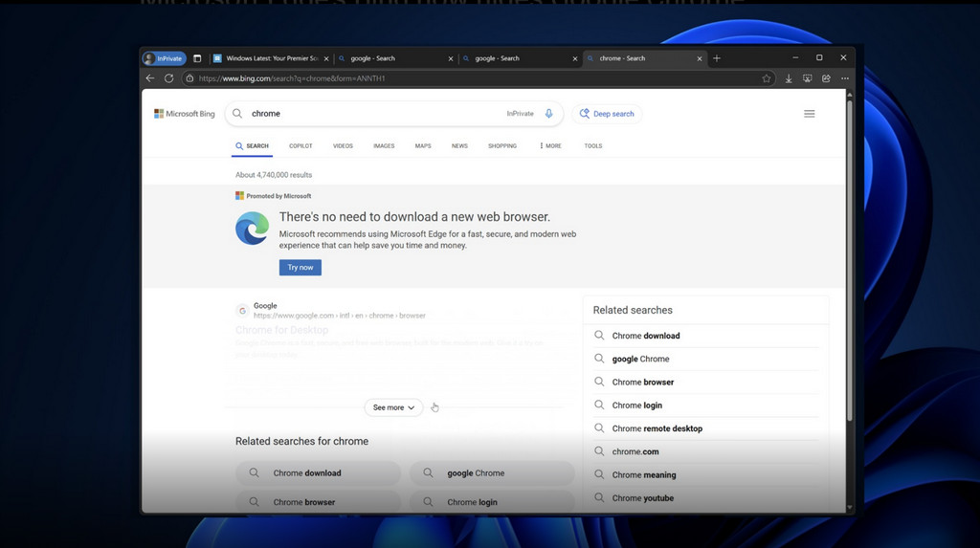The height and width of the screenshot is (548, 980).
Task: Open sidebar related search Chrome download
Action: 646,336
